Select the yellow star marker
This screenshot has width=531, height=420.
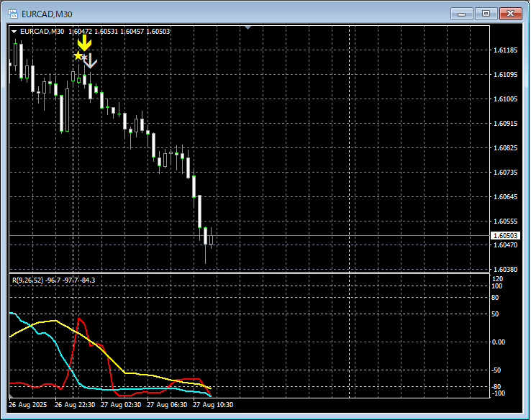pyautogui.click(x=78, y=56)
